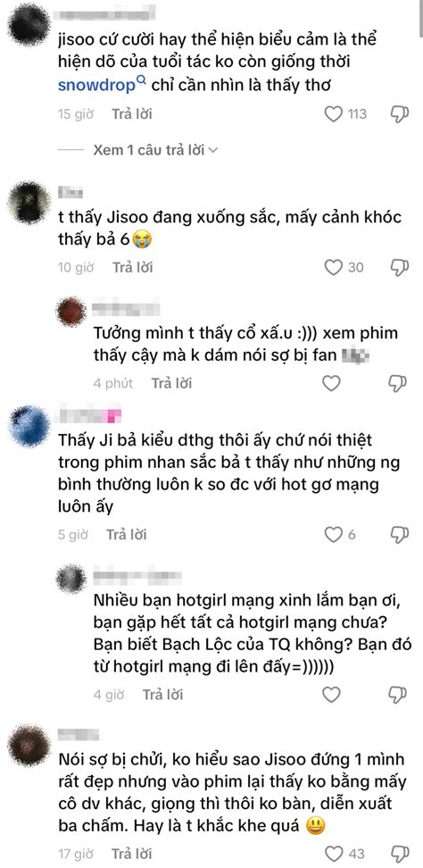Reply to the 5 giờ comment
The width and height of the screenshot is (423, 868).
pyautogui.click(x=126, y=535)
